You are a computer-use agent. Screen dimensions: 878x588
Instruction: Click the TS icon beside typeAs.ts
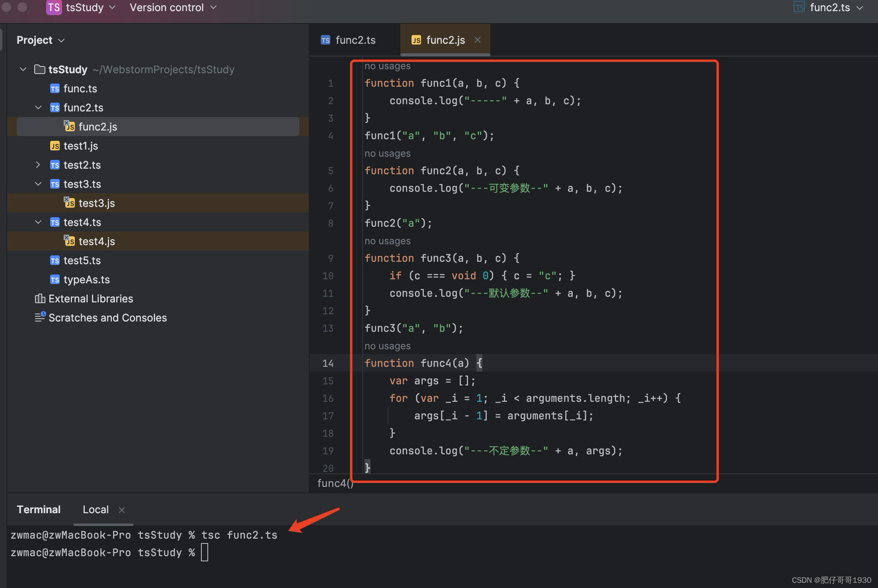(x=55, y=280)
